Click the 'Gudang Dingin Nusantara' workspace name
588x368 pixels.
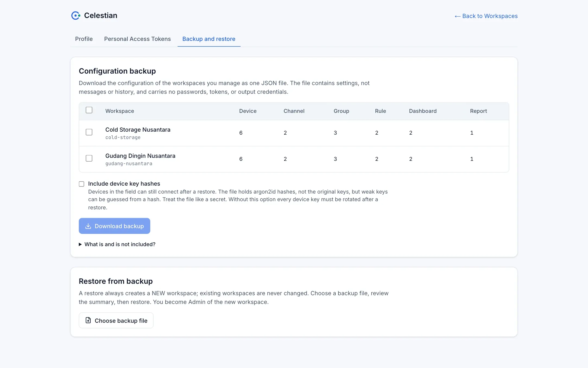[140, 156]
